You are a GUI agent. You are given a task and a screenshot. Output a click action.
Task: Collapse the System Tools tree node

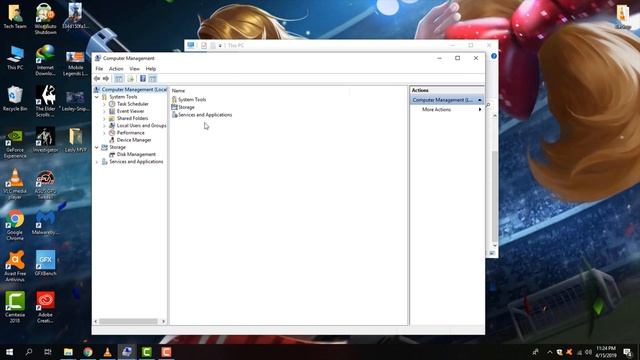97,97
